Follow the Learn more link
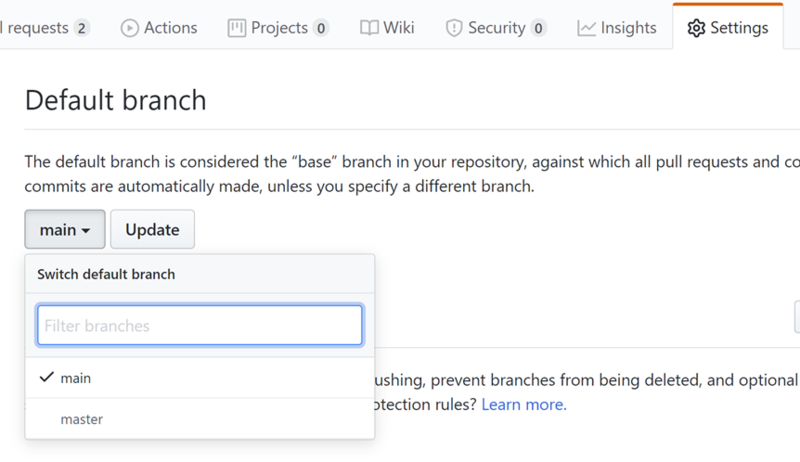 (524, 405)
